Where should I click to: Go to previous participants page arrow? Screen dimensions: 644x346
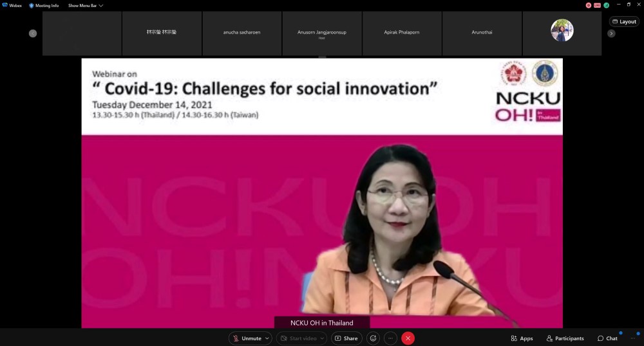pyautogui.click(x=33, y=33)
